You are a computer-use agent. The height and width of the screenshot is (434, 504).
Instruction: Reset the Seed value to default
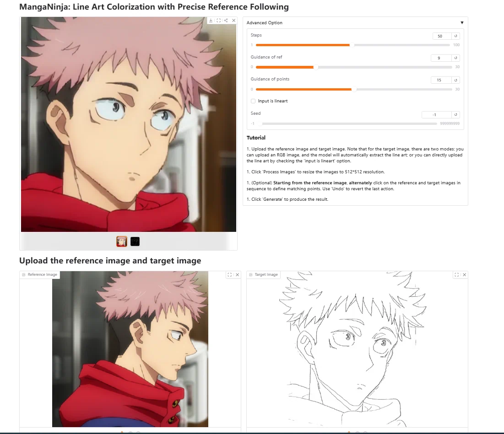coord(455,115)
